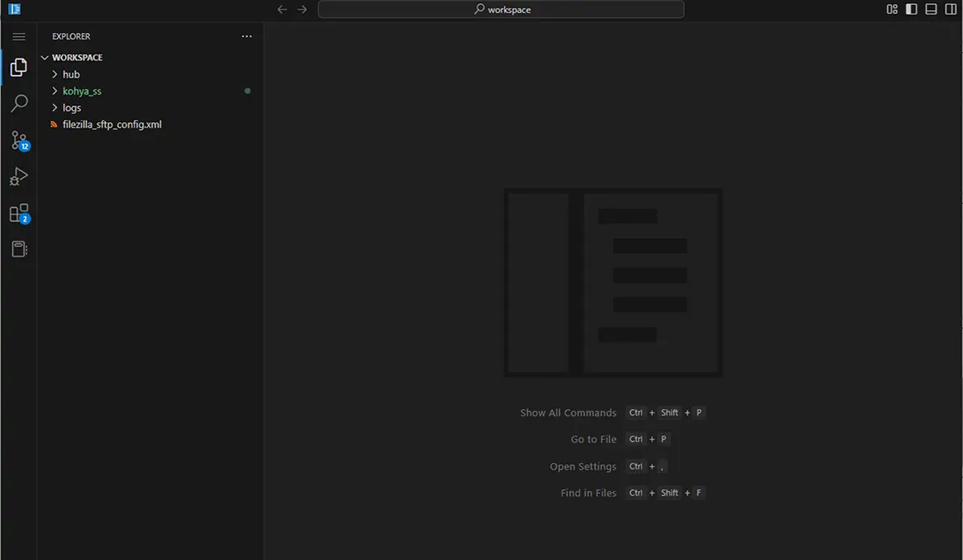Click the Show All Commands label

click(568, 412)
